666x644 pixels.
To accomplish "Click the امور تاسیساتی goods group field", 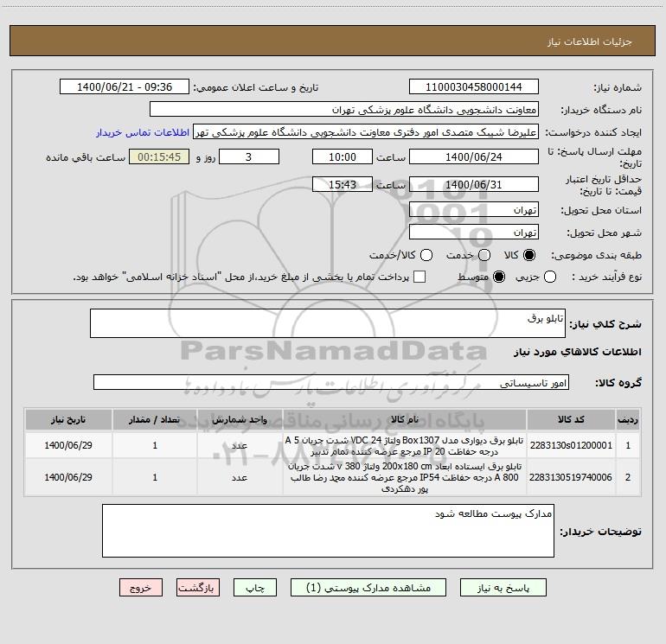I will 331,382.
